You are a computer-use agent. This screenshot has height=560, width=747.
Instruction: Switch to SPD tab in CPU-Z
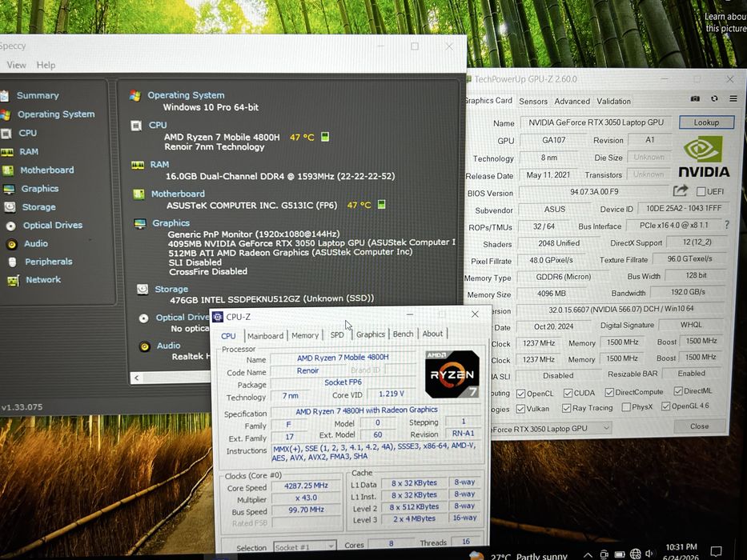point(337,334)
